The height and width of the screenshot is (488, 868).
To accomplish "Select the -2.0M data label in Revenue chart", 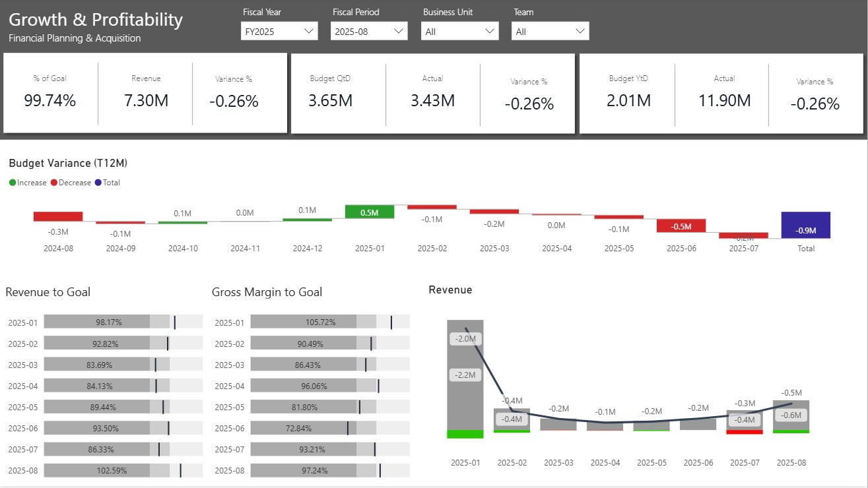I will coord(466,338).
